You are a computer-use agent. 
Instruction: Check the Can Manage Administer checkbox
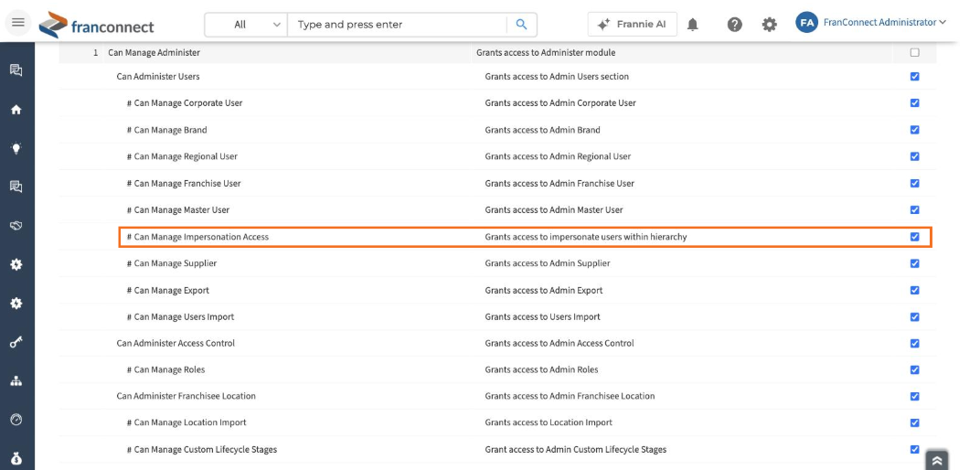pyautogui.click(x=915, y=52)
